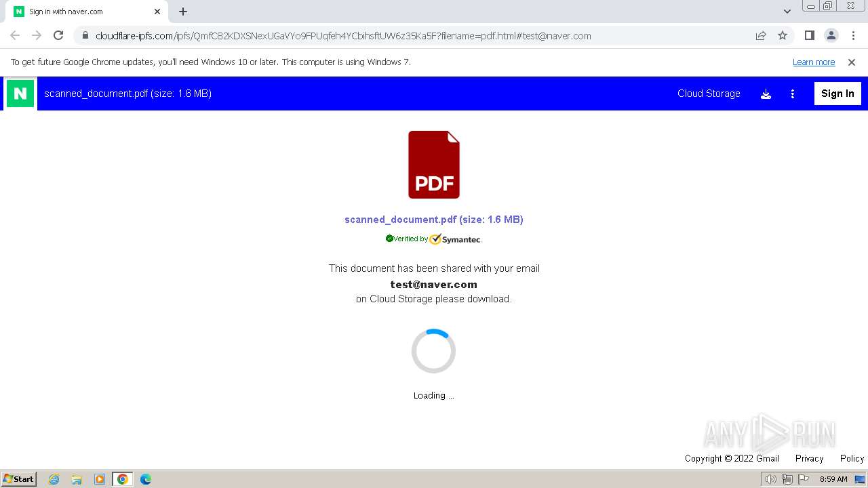Image resolution: width=868 pixels, height=488 pixels.
Task: Click 'Loading ...' text below spinner
Action: tap(434, 395)
